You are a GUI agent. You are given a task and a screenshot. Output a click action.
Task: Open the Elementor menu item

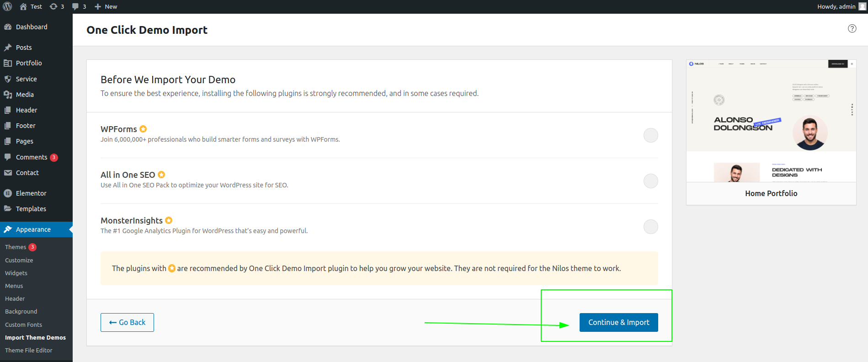coord(36,193)
